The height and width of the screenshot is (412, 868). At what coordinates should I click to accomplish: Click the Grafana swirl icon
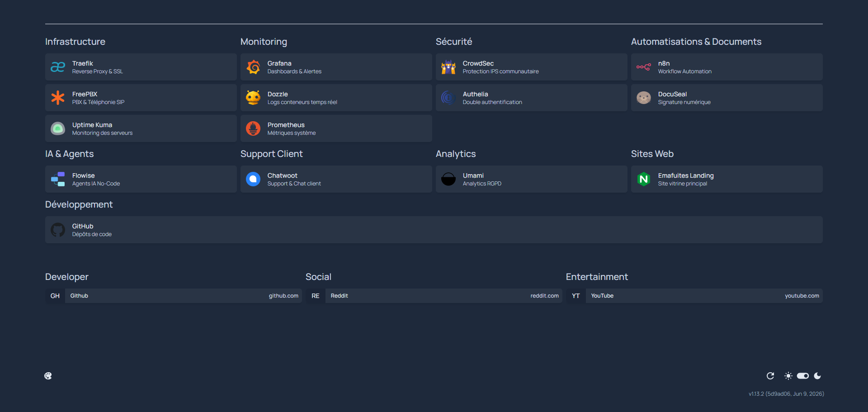pos(253,67)
